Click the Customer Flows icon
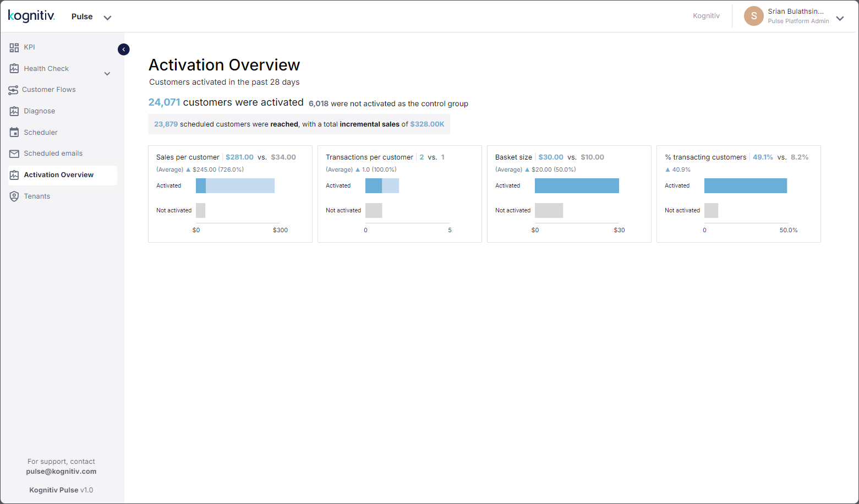 click(x=13, y=90)
